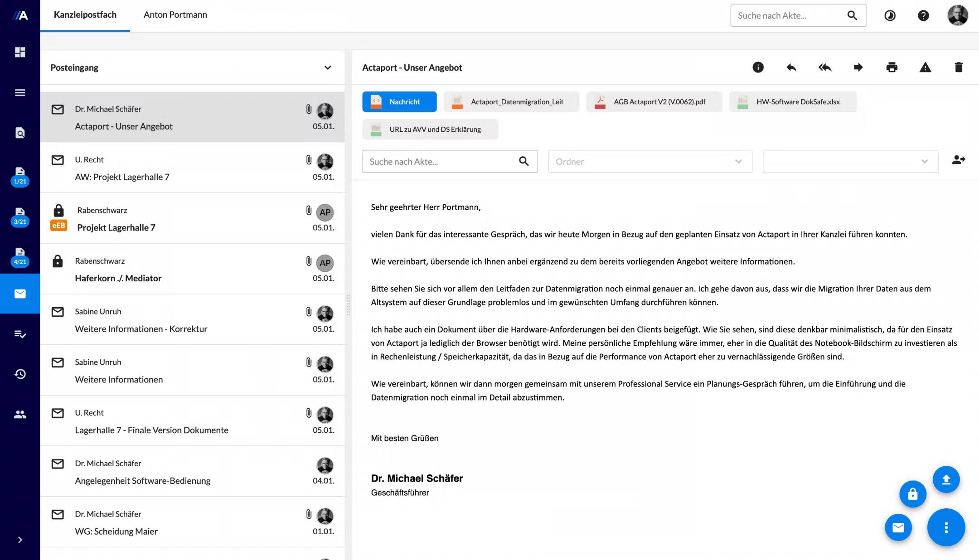Reply all to the message
The width and height of the screenshot is (979, 560).
(825, 68)
